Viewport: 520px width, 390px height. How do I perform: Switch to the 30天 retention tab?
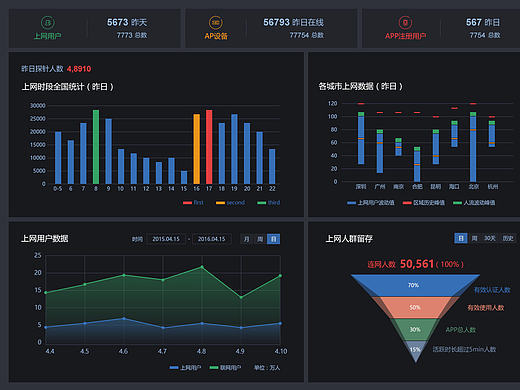[490, 238]
